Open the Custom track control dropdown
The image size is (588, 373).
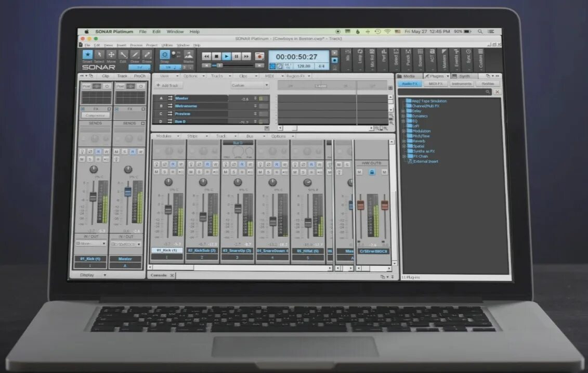point(250,85)
